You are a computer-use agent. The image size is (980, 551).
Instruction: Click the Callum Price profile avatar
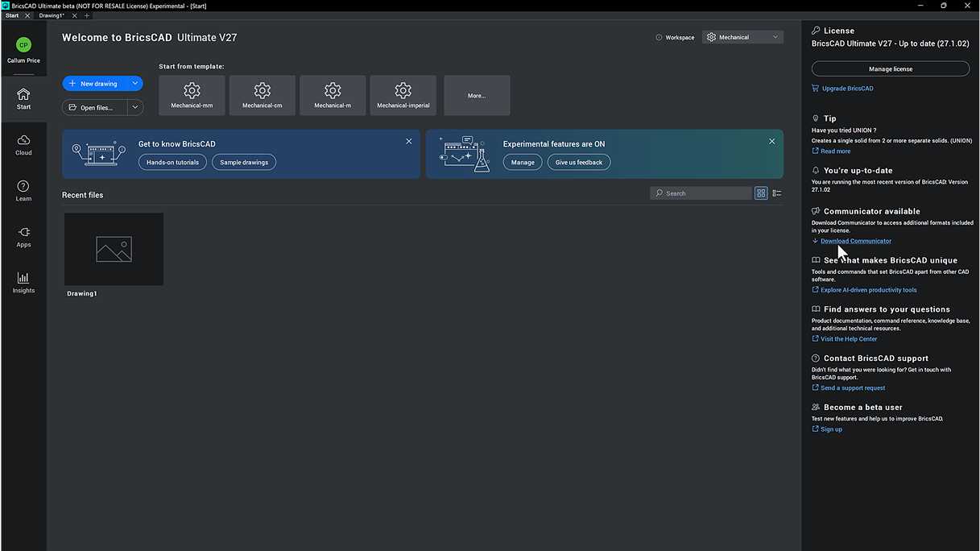click(x=23, y=45)
